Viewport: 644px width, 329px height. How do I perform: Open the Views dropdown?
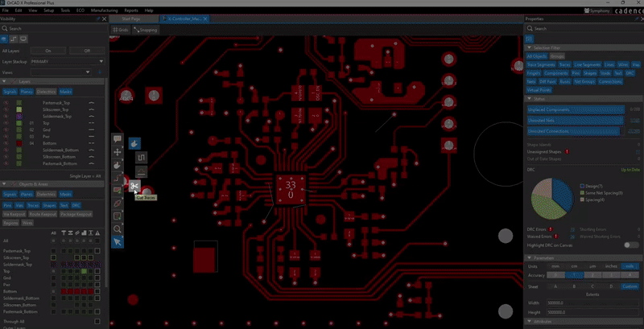pyautogui.click(x=61, y=72)
